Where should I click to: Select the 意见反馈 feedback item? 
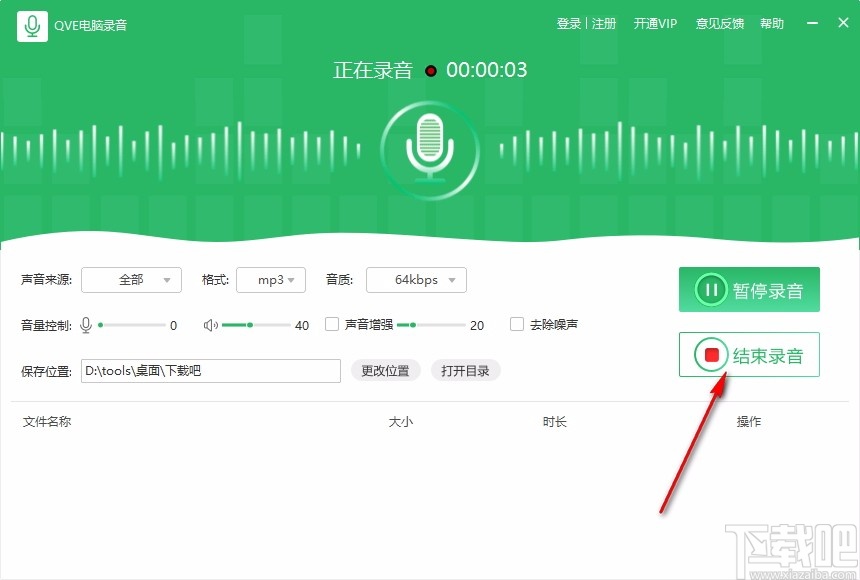719,23
